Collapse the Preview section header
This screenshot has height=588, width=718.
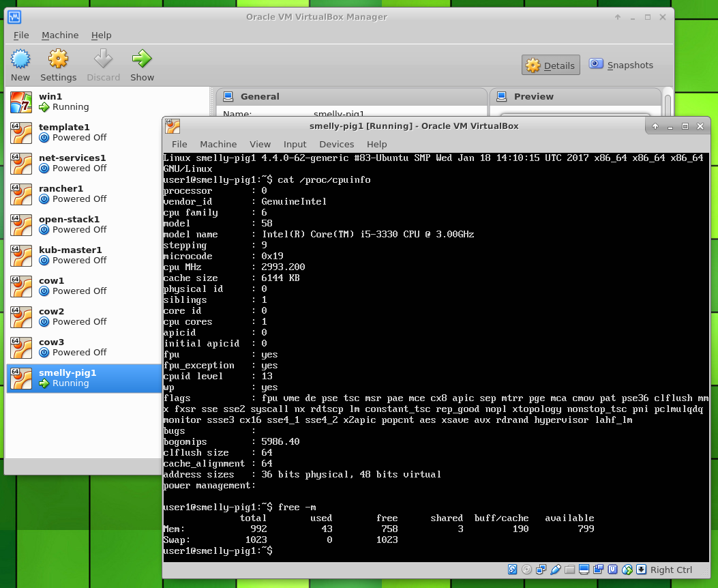(x=575, y=97)
